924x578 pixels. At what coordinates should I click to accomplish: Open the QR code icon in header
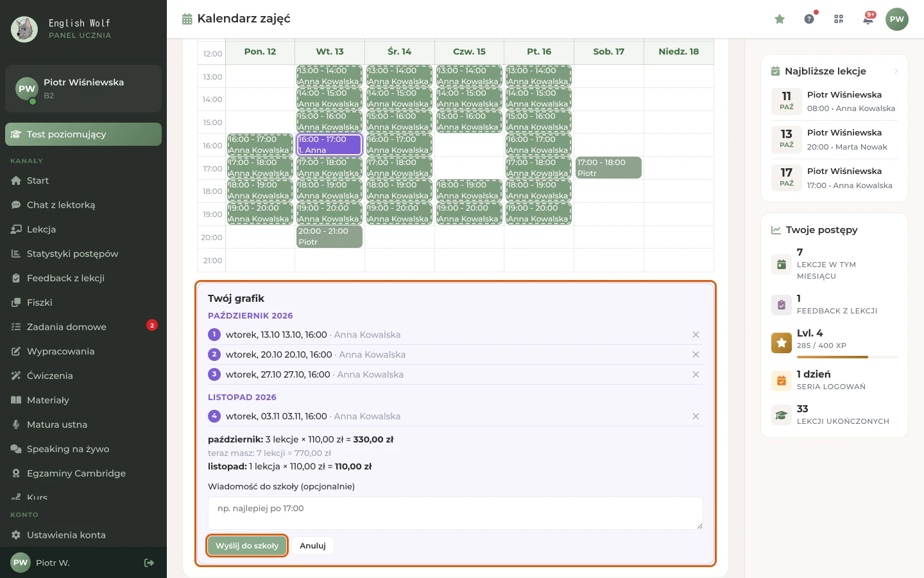click(x=839, y=19)
